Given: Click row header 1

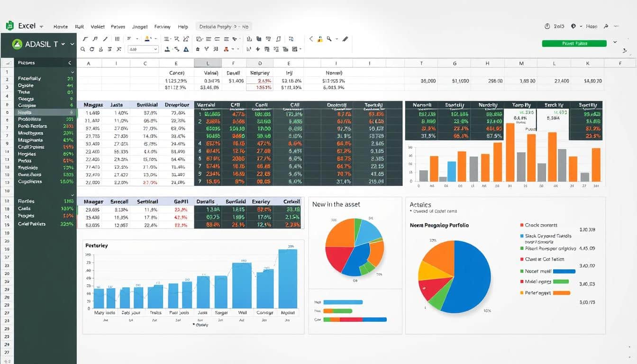Looking at the screenshot, I should tap(7, 72).
